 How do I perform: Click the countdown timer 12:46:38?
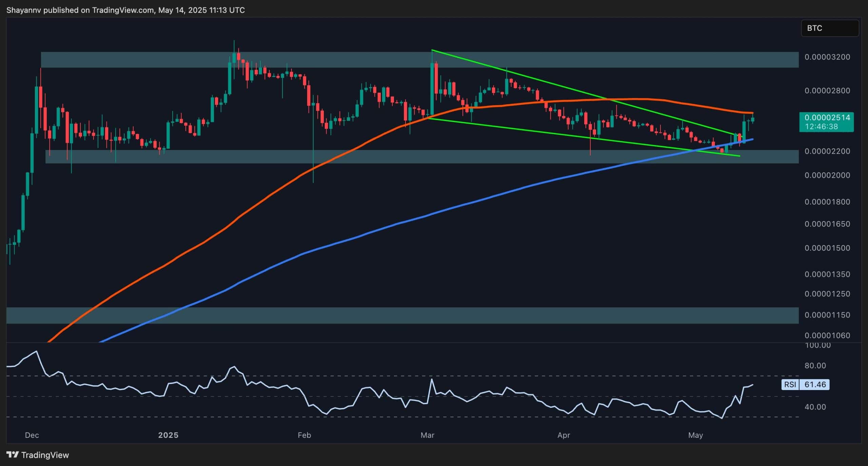(822, 127)
